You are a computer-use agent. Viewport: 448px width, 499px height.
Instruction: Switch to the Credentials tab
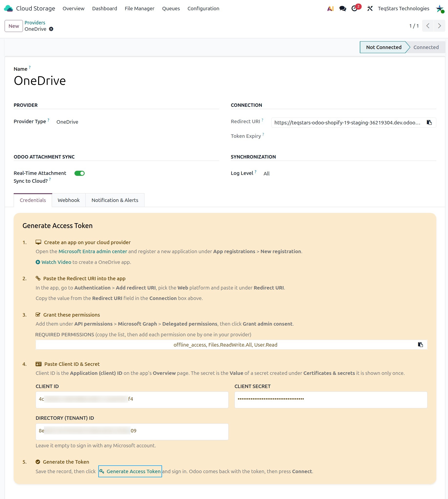point(33,200)
